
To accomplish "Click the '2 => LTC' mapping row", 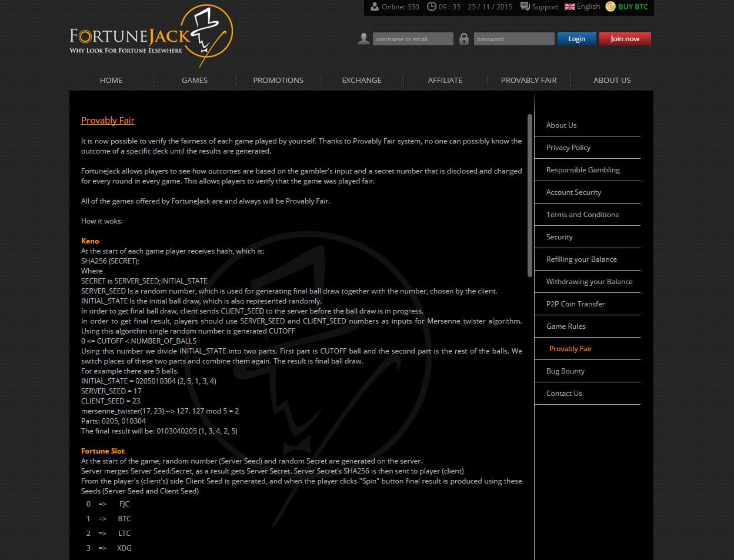I will coord(109,534).
